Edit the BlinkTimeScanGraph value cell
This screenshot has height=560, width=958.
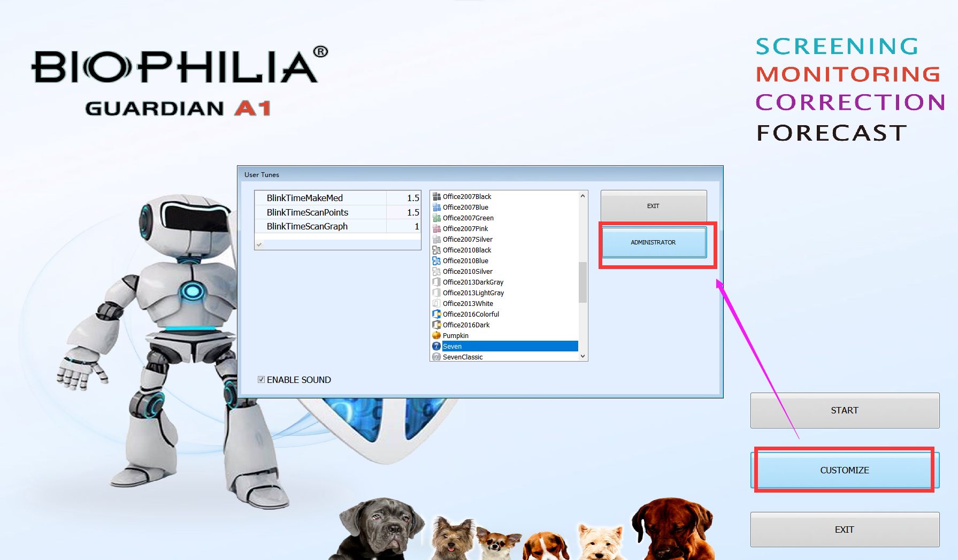pos(404,227)
